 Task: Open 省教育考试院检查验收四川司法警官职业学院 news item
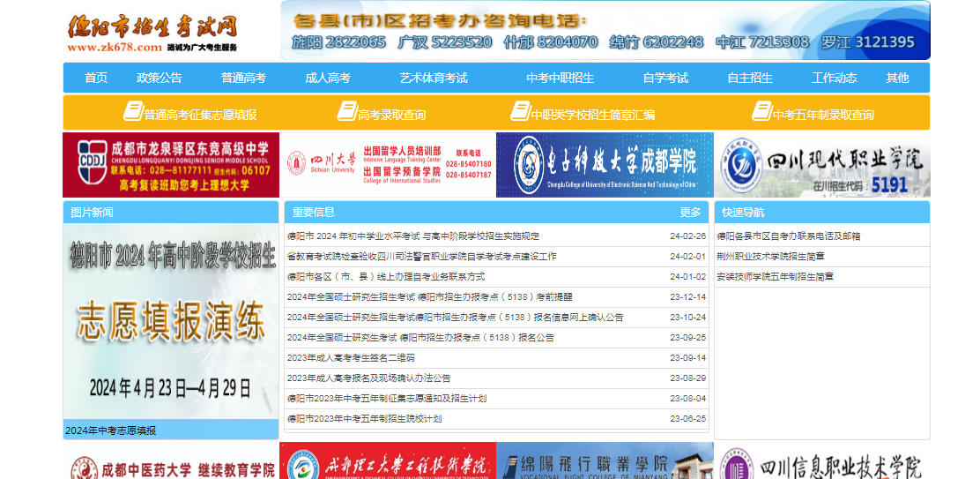422,257
